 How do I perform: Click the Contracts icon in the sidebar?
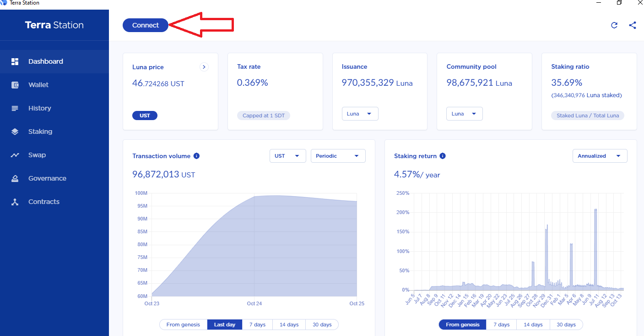(x=15, y=202)
